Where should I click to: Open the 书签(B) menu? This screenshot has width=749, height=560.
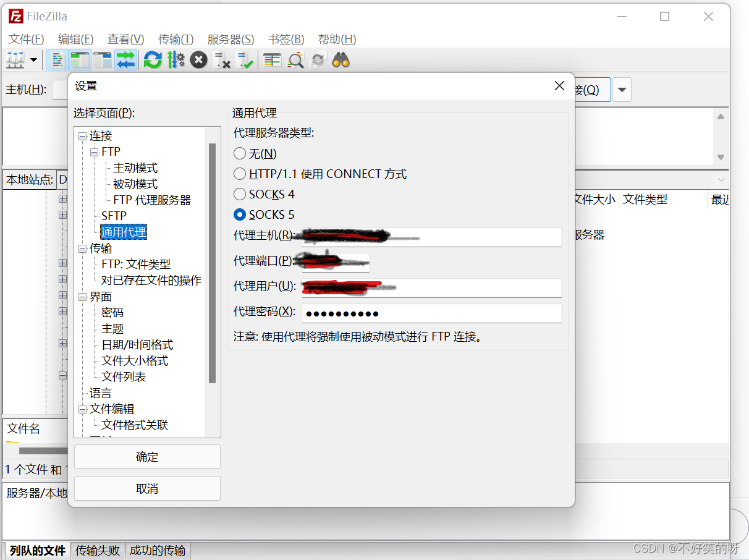(286, 39)
